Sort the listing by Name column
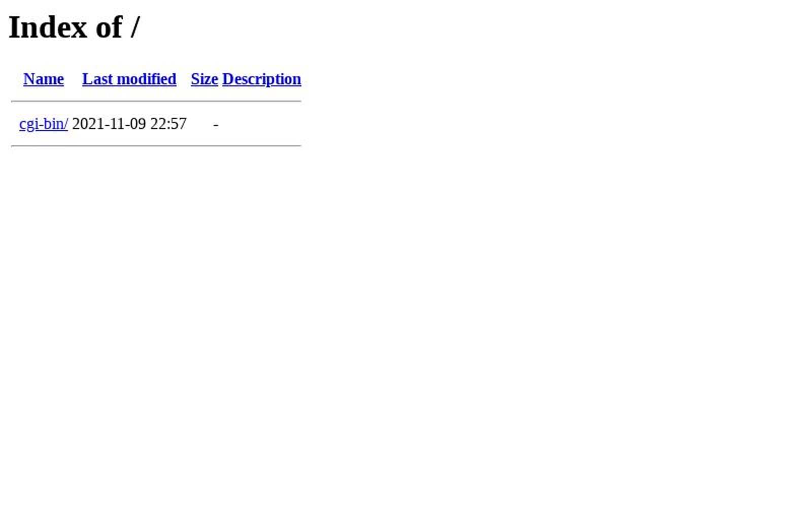The image size is (812, 508). coord(44,79)
